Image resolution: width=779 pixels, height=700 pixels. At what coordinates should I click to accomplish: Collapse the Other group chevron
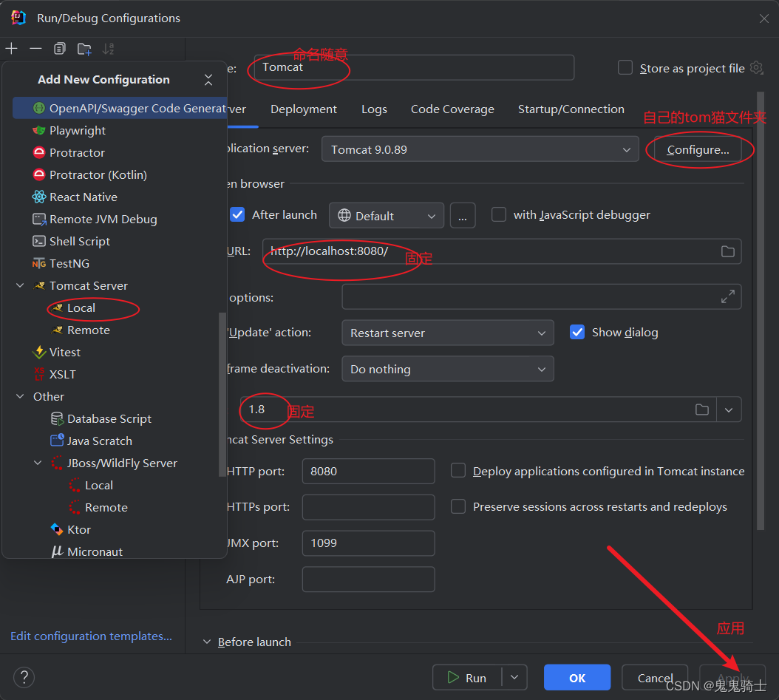pyautogui.click(x=21, y=396)
